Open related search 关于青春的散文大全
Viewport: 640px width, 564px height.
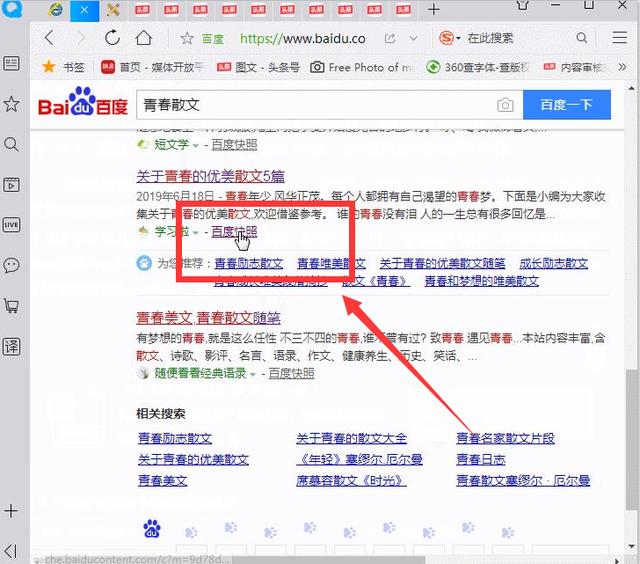point(351,438)
